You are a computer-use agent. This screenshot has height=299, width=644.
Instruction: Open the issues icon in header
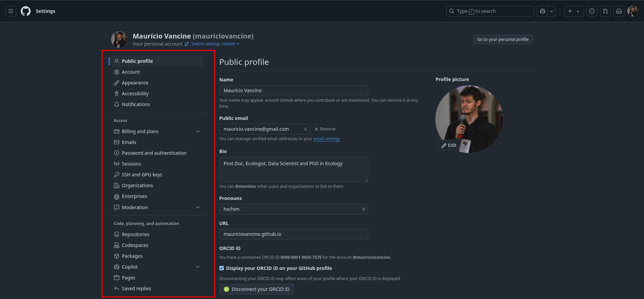coord(592,11)
